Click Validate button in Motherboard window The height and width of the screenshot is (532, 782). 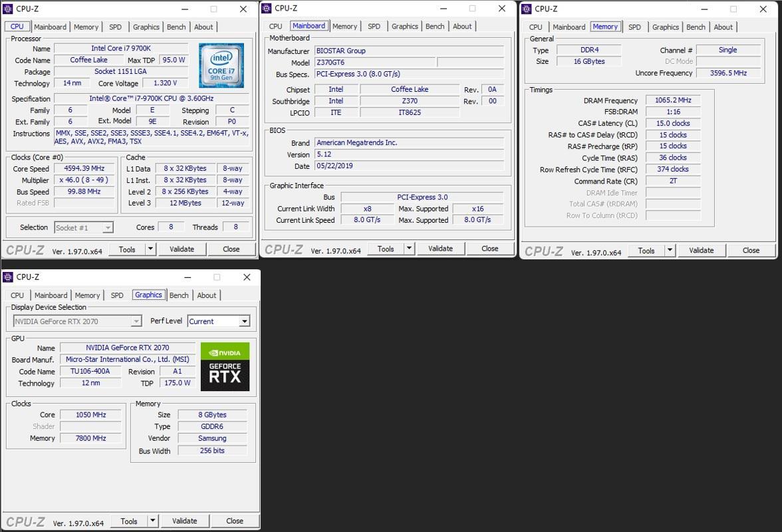pos(440,248)
